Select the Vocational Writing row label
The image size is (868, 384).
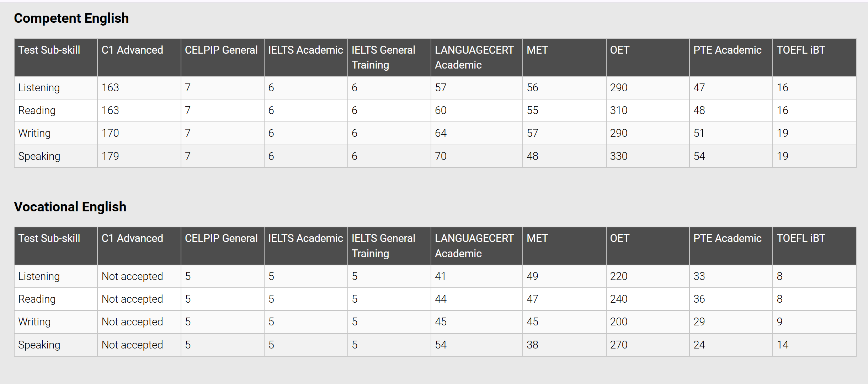(x=34, y=322)
